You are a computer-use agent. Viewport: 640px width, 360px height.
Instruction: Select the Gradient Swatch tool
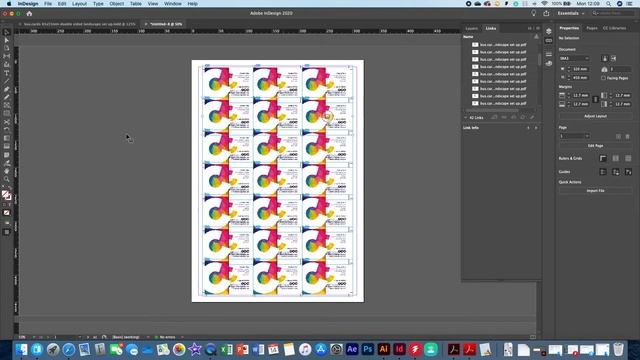coord(7,138)
